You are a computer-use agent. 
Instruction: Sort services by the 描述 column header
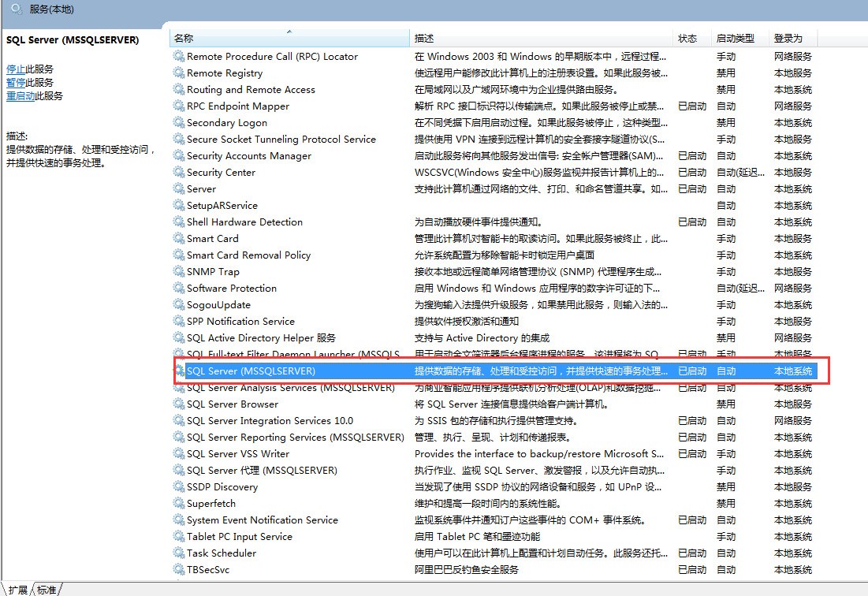point(542,38)
